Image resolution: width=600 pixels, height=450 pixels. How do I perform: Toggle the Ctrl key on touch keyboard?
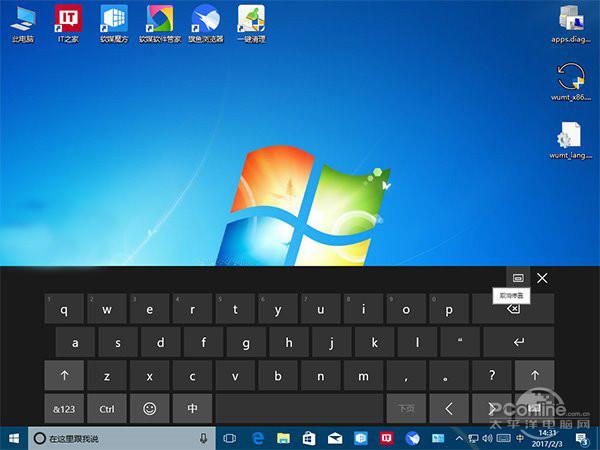click(107, 409)
